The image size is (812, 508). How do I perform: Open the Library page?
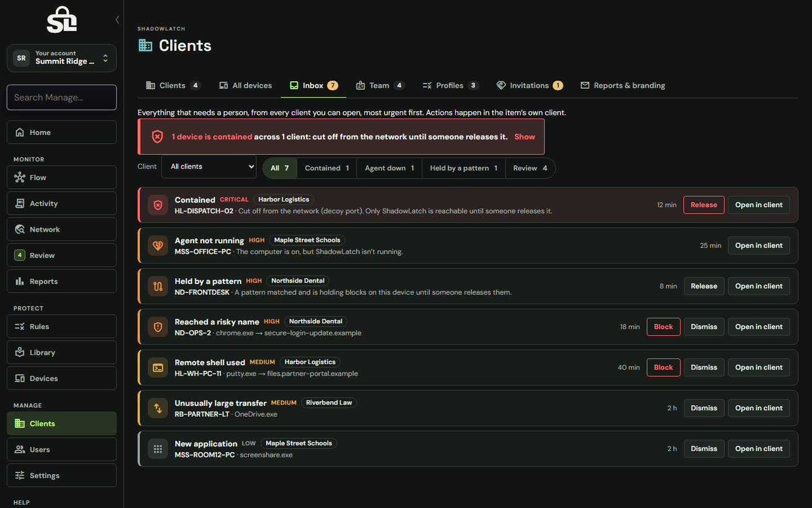(61, 352)
